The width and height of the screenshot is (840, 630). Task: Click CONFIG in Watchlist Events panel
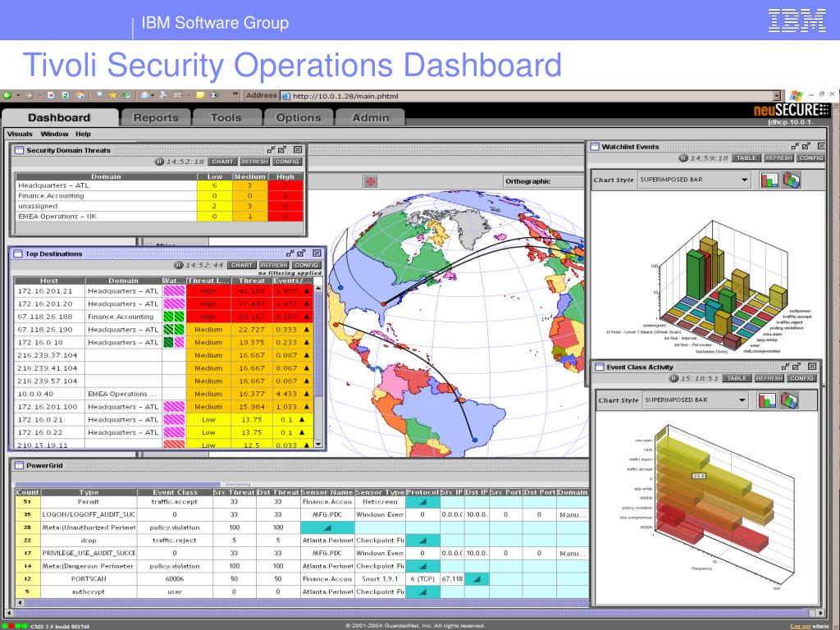coord(810,158)
